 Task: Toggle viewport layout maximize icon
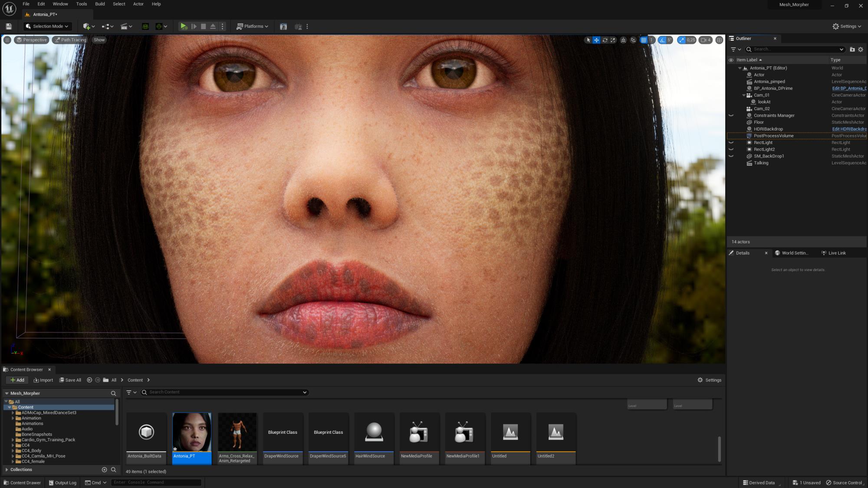719,40
